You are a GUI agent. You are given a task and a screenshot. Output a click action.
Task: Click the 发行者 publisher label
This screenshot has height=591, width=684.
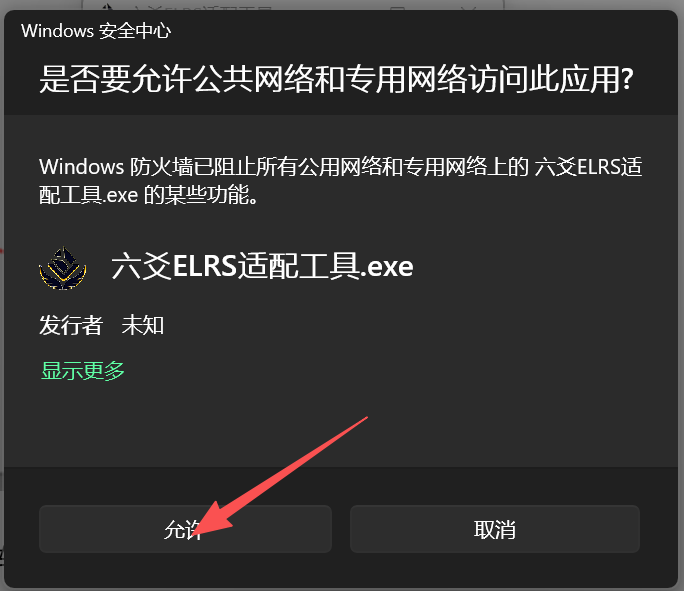[71, 325]
